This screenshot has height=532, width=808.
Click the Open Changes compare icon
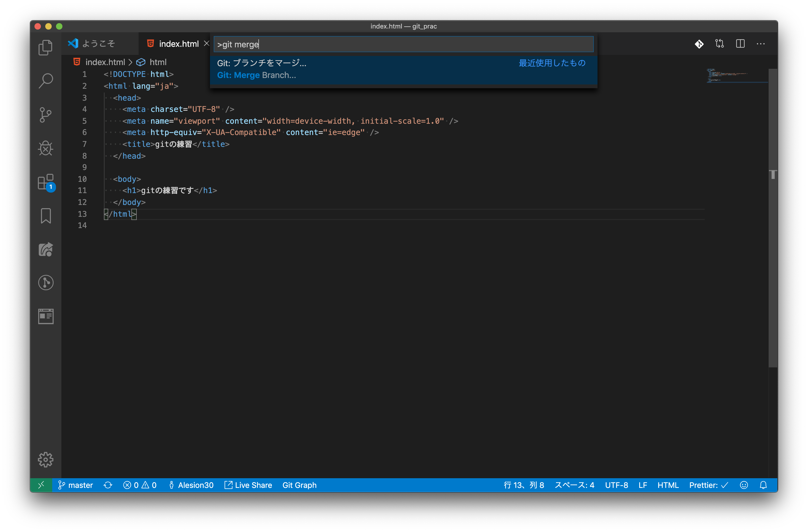click(x=719, y=44)
